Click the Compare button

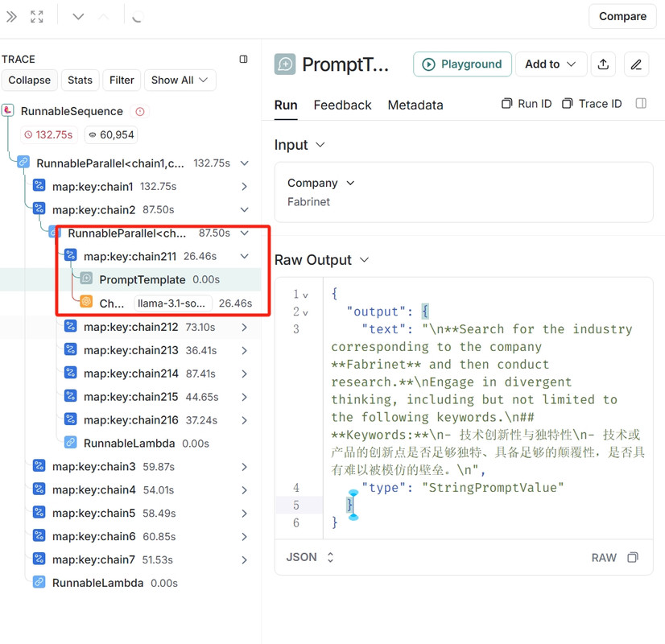coord(622,16)
